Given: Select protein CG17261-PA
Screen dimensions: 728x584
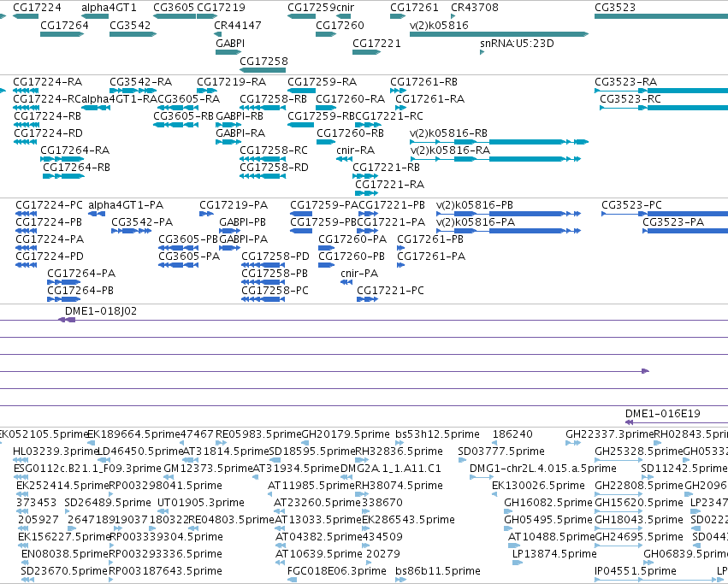Looking at the screenshot, I should tap(431, 257).
